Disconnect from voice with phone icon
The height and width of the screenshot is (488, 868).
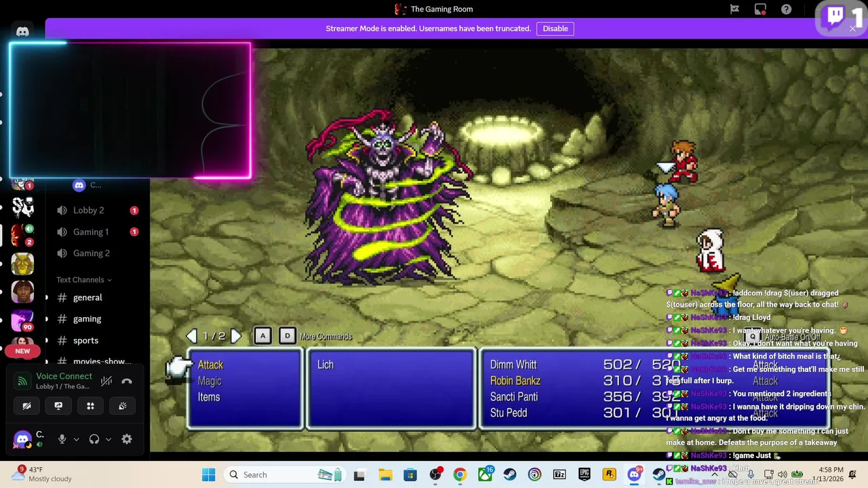(x=127, y=381)
